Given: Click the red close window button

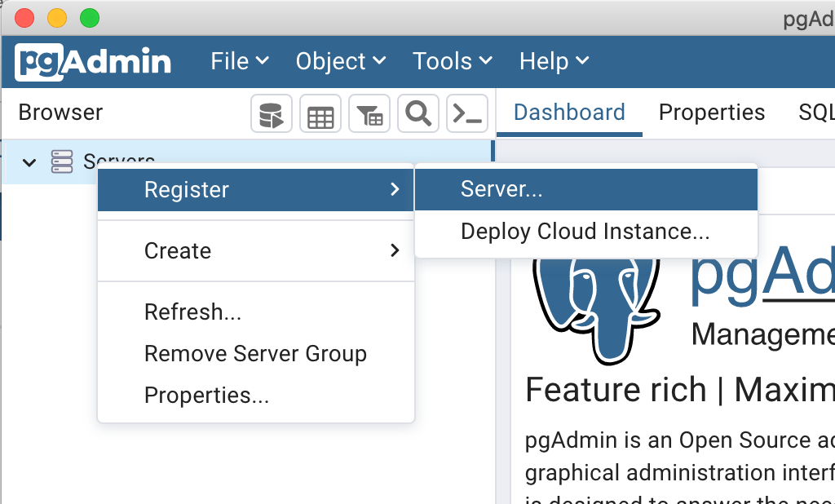Looking at the screenshot, I should pos(25,17).
